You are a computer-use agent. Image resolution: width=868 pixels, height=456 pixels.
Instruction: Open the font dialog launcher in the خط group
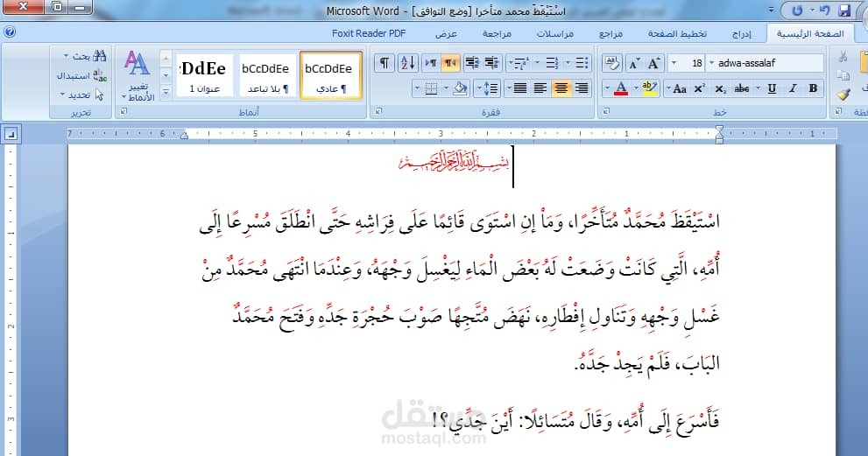[x=605, y=112]
